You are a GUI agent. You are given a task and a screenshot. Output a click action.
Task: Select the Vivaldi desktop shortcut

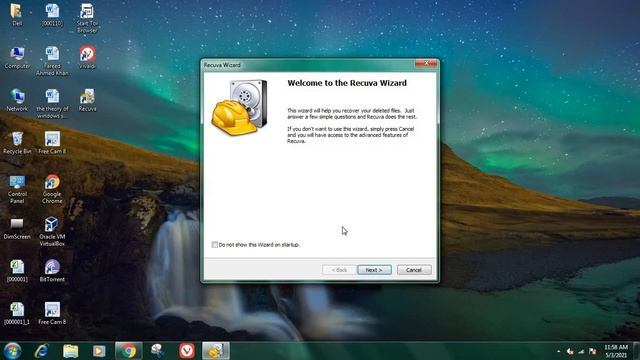(87, 58)
